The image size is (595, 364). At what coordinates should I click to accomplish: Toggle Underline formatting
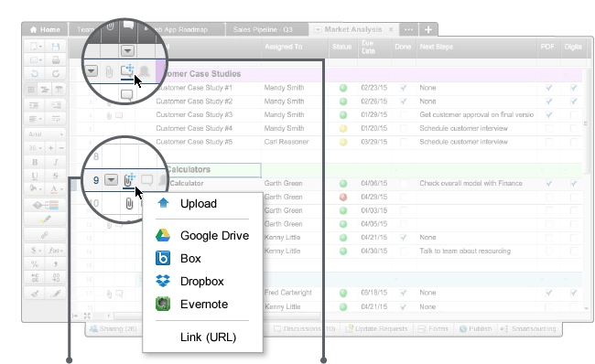(35, 176)
